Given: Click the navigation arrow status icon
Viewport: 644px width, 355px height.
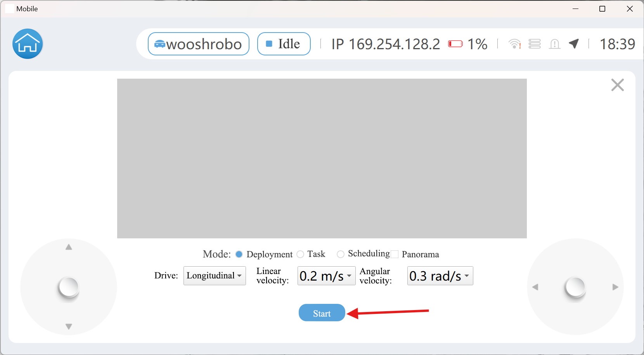Looking at the screenshot, I should 574,44.
